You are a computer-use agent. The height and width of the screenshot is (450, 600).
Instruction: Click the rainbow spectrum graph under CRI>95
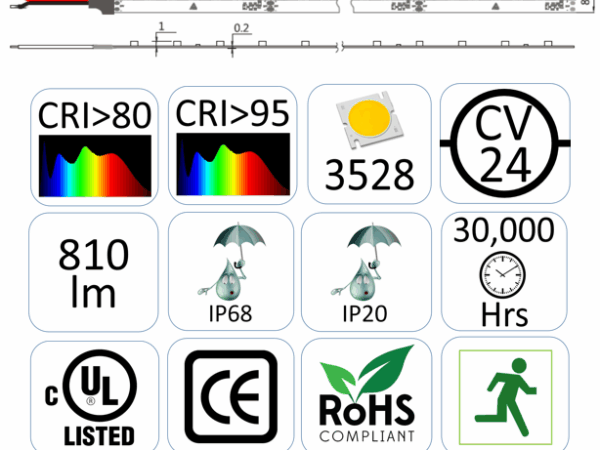[231, 166]
